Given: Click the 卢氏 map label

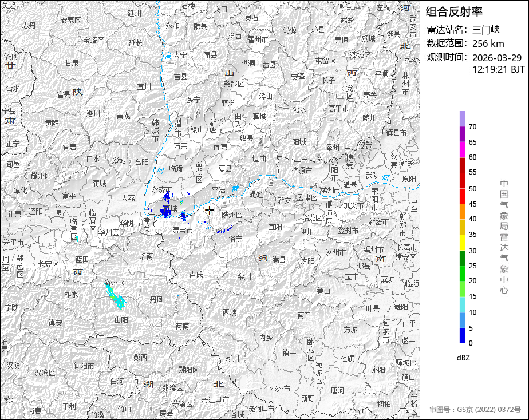Looking at the screenshot, I should point(196,275).
